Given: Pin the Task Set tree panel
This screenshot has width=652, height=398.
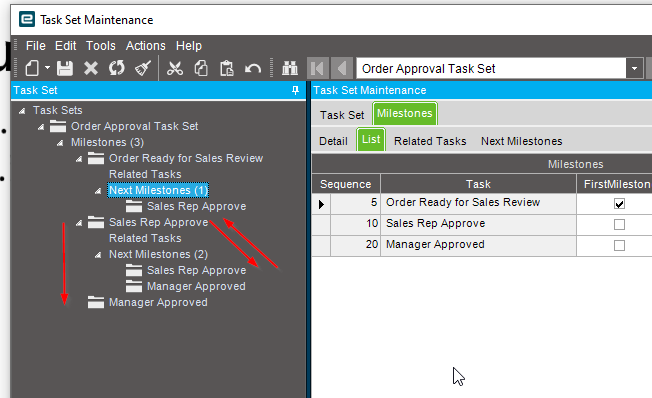Looking at the screenshot, I should pos(295,90).
